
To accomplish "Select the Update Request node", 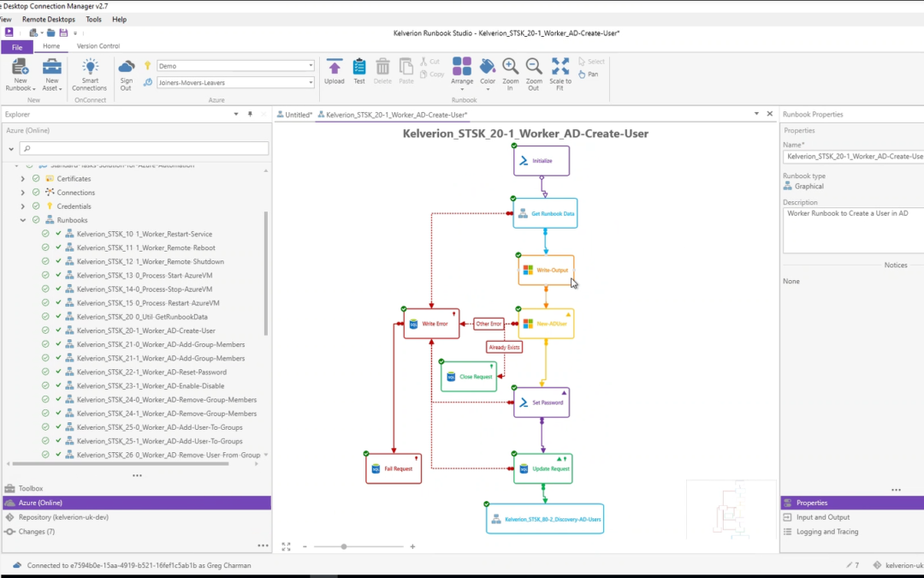I will tap(542, 468).
